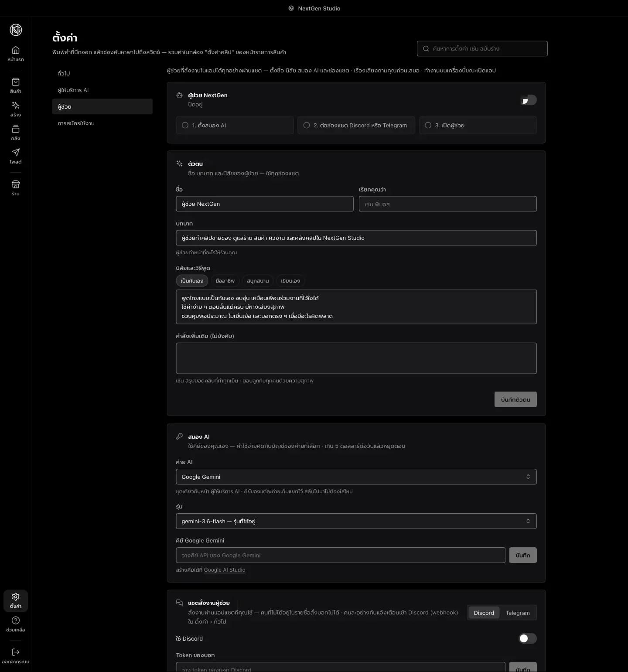This screenshot has width=628, height=672.
Task: Click บันทึก next to the Gemini key
Action: pos(523,555)
